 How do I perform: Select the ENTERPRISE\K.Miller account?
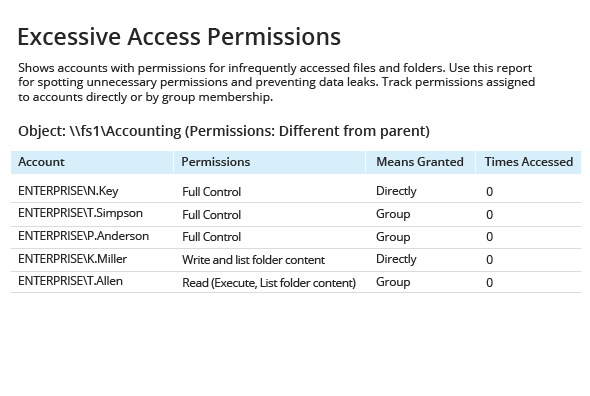[x=73, y=259]
